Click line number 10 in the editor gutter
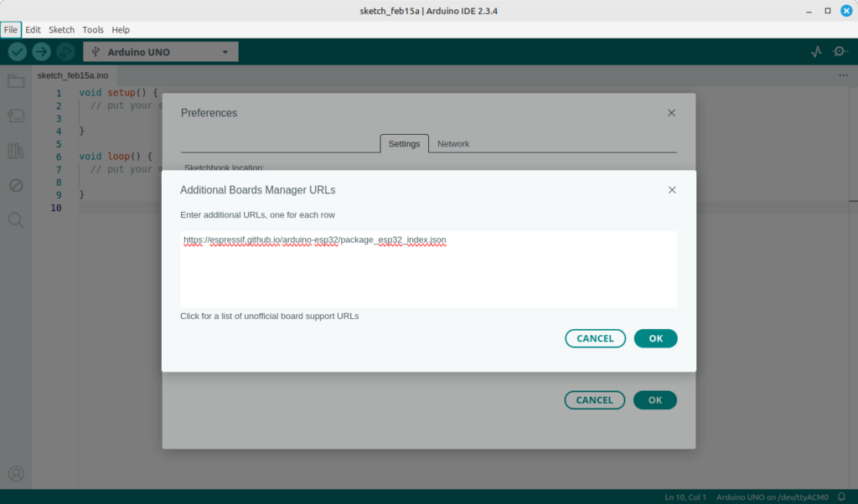The image size is (858, 504). pos(56,208)
